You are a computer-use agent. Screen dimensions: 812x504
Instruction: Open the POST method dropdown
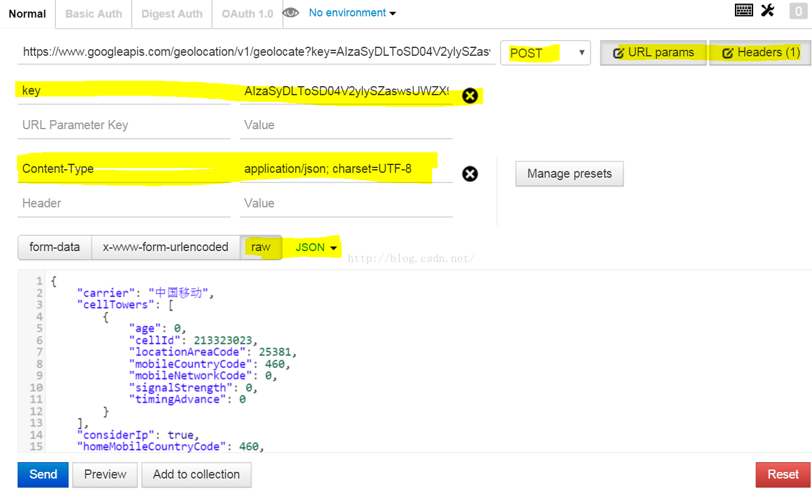point(545,53)
